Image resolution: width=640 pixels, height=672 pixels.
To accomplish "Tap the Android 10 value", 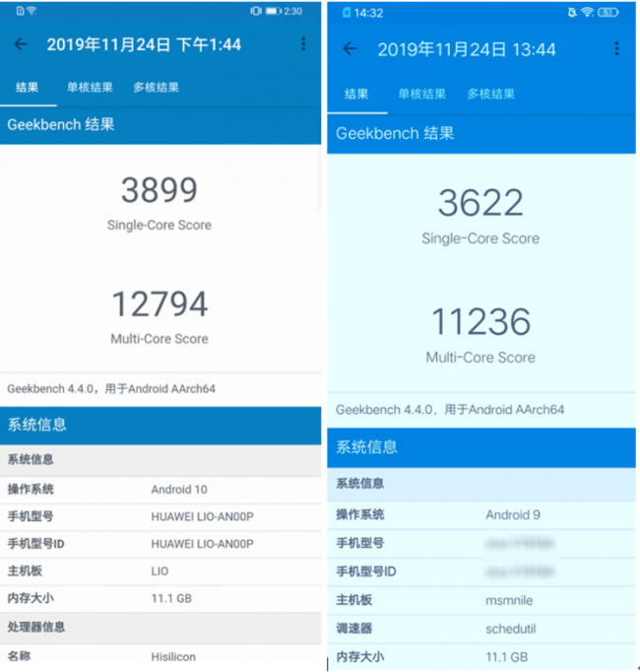I will [179, 490].
